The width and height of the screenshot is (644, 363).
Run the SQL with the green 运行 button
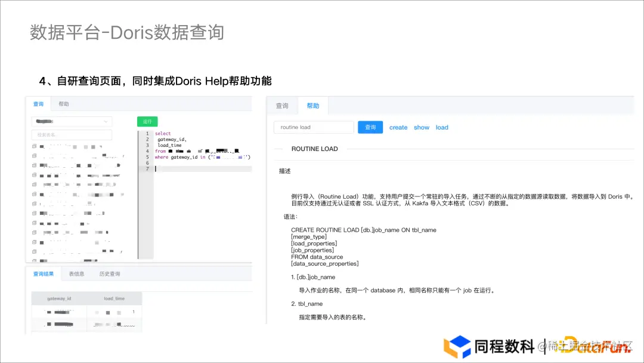[x=147, y=121]
